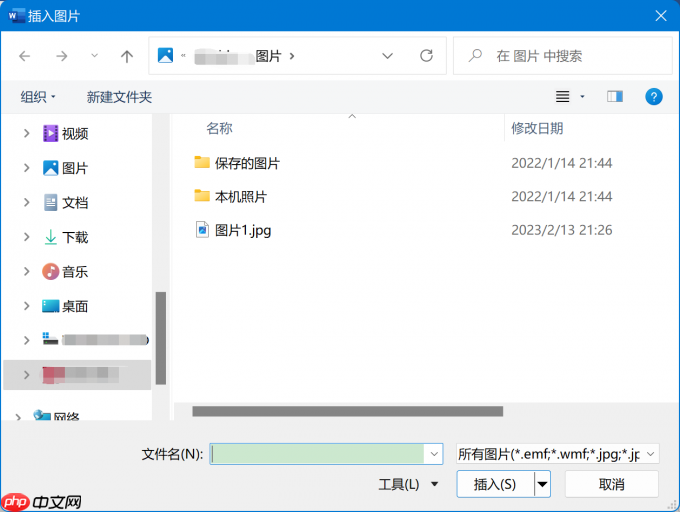The image size is (680, 512).
Task: Select 下载 in the navigation pane
Action: point(66,237)
